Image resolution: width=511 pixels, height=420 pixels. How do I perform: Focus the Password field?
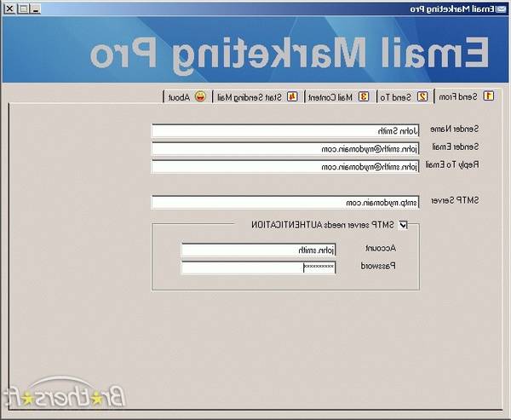tap(259, 268)
